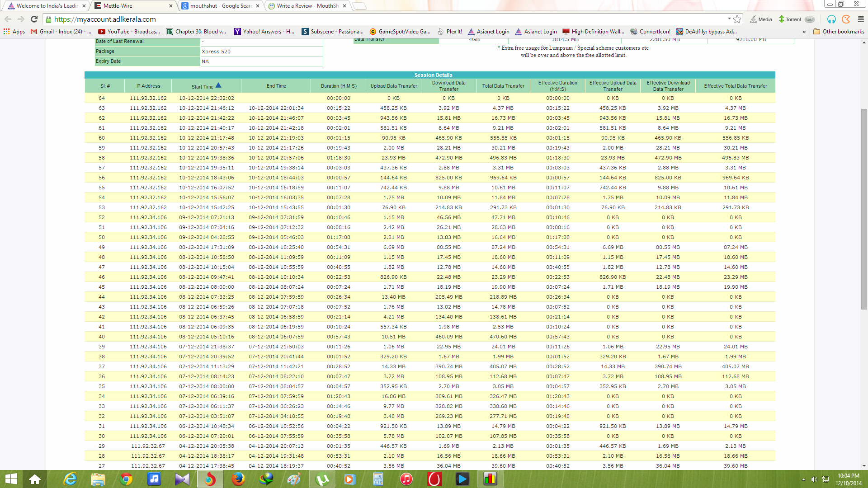Open Calculator from taskbar
The image size is (868, 488).
[378, 479]
